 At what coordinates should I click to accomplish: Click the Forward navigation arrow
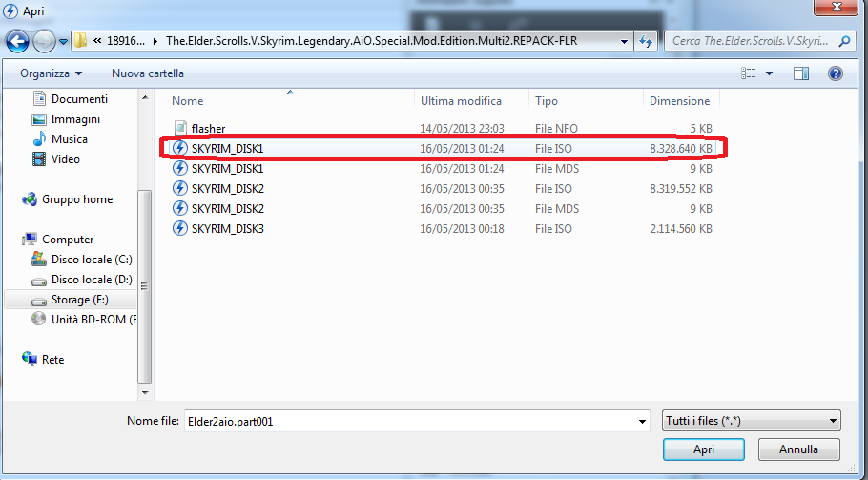(44, 41)
